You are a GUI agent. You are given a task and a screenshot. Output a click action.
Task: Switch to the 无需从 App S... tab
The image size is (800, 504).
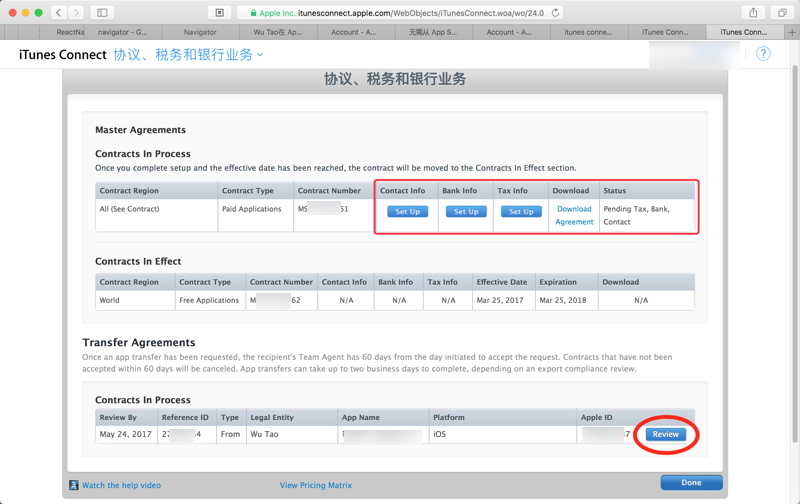click(x=433, y=32)
